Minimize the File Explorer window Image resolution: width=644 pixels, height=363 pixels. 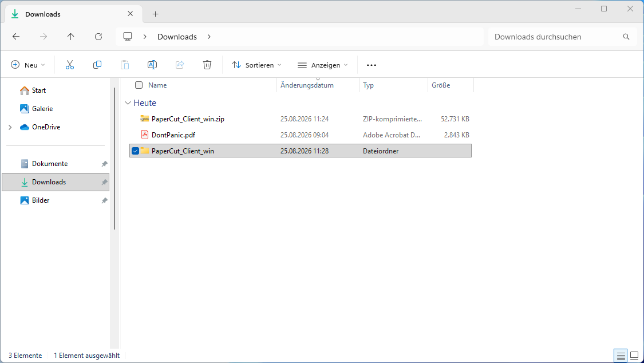point(578,9)
